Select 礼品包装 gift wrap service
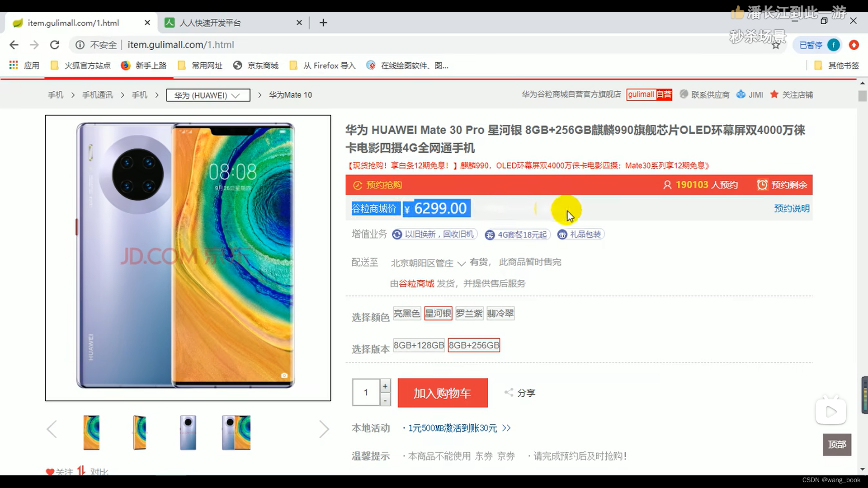 (580, 234)
